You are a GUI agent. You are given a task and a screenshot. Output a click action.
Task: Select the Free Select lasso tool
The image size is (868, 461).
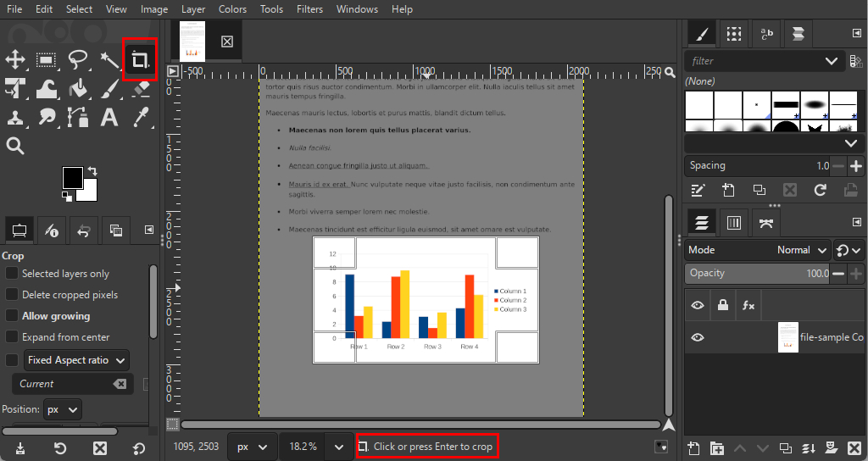pyautogui.click(x=77, y=60)
